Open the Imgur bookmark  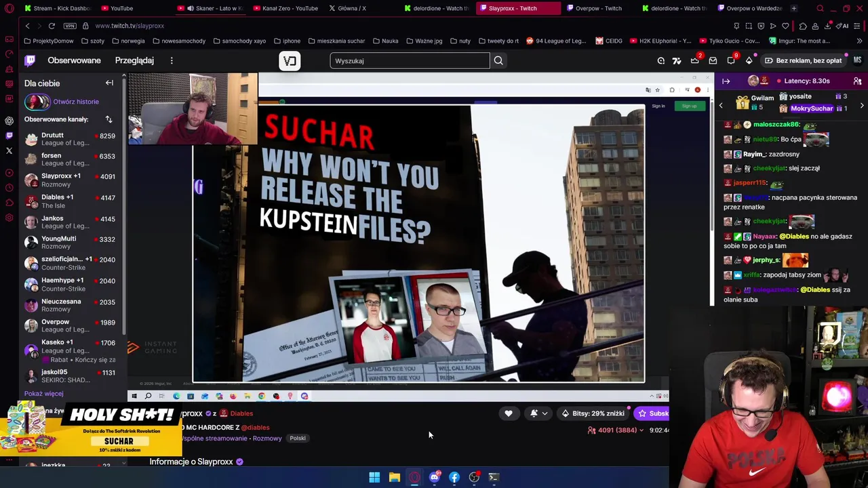point(799,41)
